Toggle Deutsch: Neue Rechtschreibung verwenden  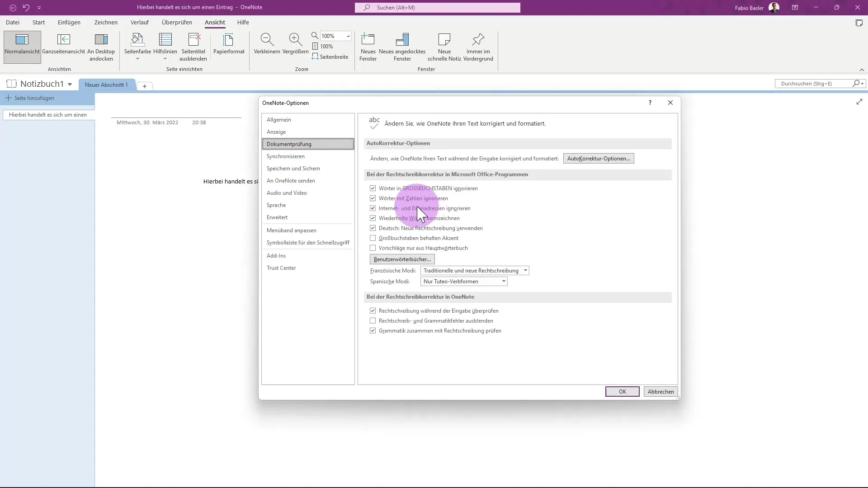373,228
